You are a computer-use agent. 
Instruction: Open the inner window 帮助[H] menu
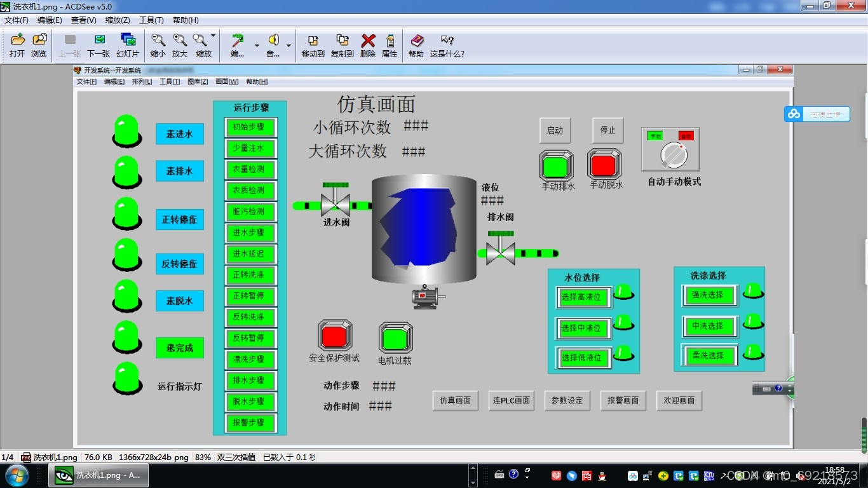click(257, 82)
